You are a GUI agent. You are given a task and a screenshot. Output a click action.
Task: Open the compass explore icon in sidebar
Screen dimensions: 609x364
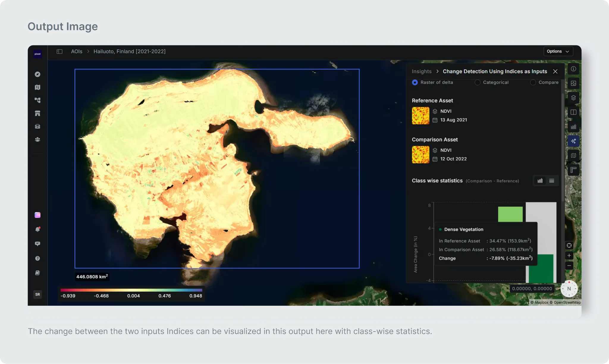click(37, 74)
